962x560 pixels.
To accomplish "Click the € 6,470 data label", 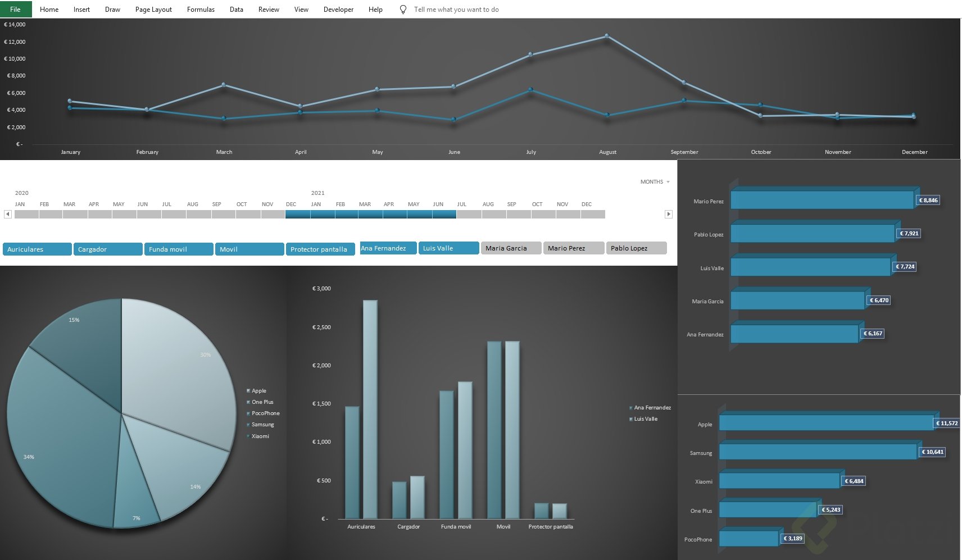I will [879, 300].
